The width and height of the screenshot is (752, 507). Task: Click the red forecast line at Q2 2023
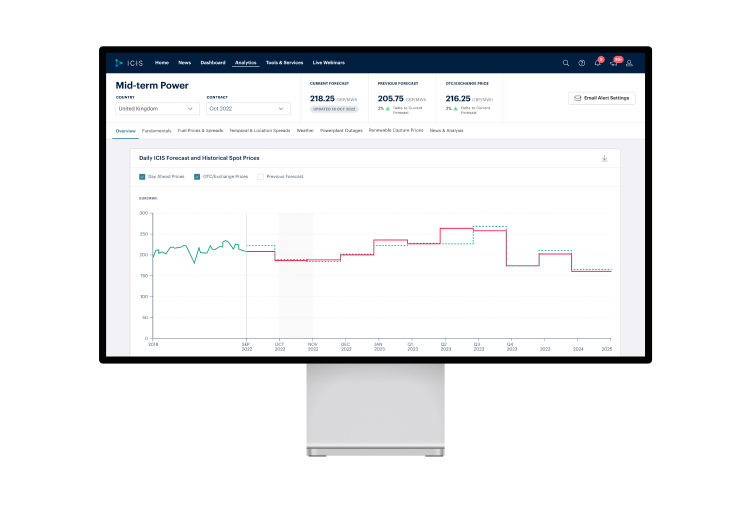[456, 229]
